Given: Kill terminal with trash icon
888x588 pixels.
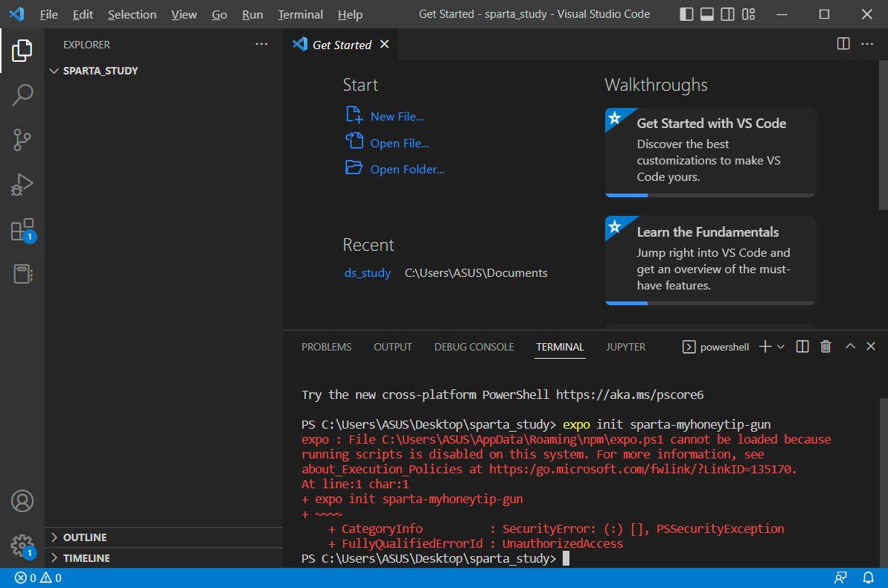Looking at the screenshot, I should [x=825, y=347].
